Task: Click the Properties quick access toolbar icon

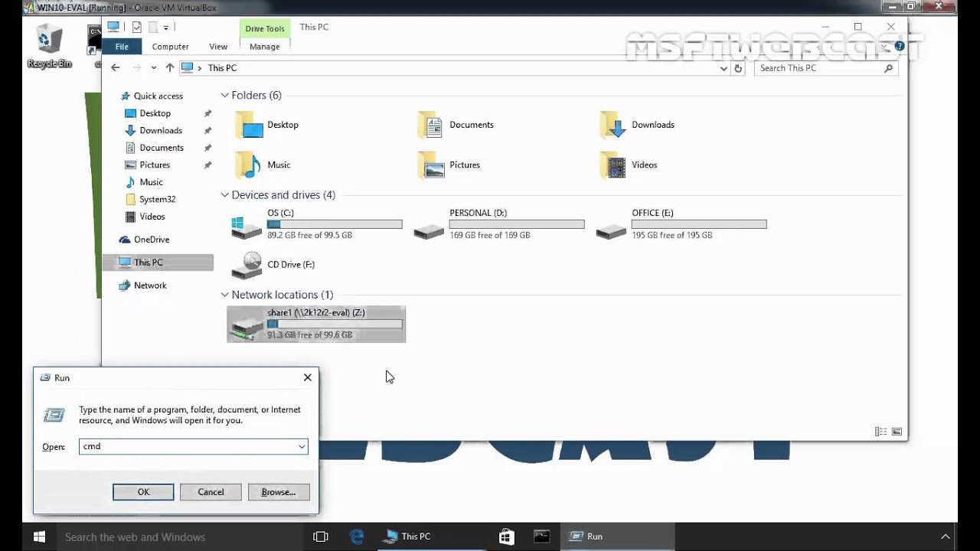Action: pyautogui.click(x=136, y=27)
